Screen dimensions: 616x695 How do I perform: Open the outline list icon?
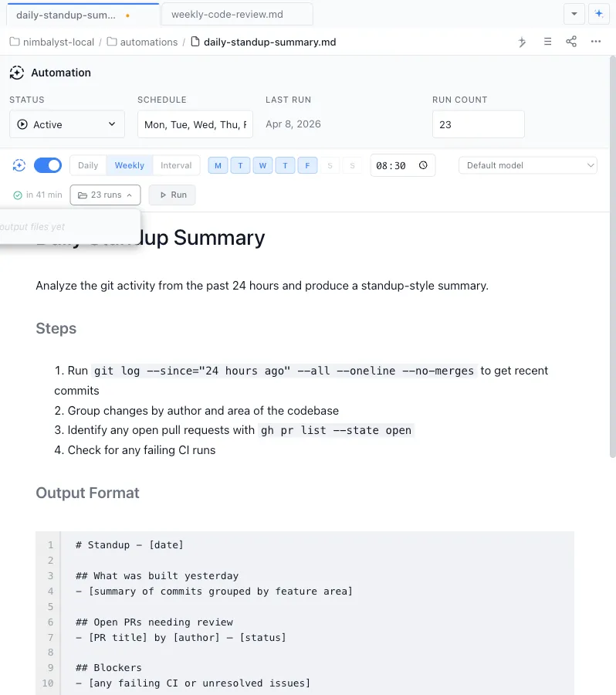[x=548, y=42]
